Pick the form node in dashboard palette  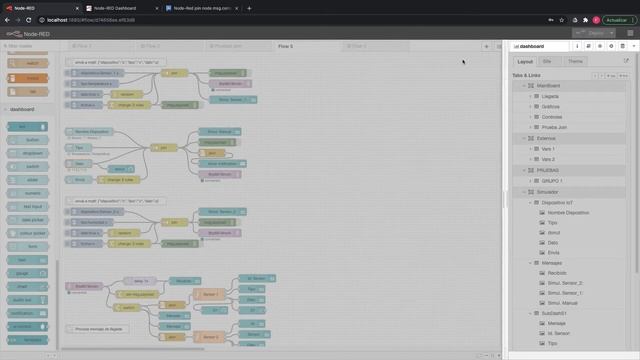pyautogui.click(x=28, y=247)
